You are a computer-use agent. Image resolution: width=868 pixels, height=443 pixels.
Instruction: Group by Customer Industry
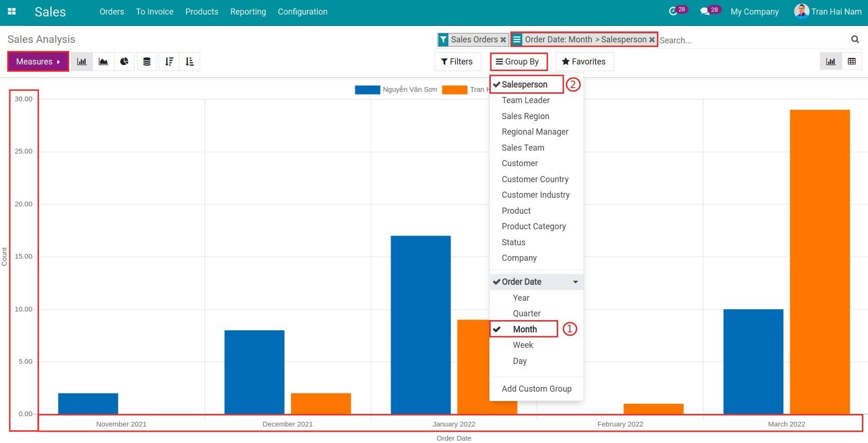pos(536,195)
